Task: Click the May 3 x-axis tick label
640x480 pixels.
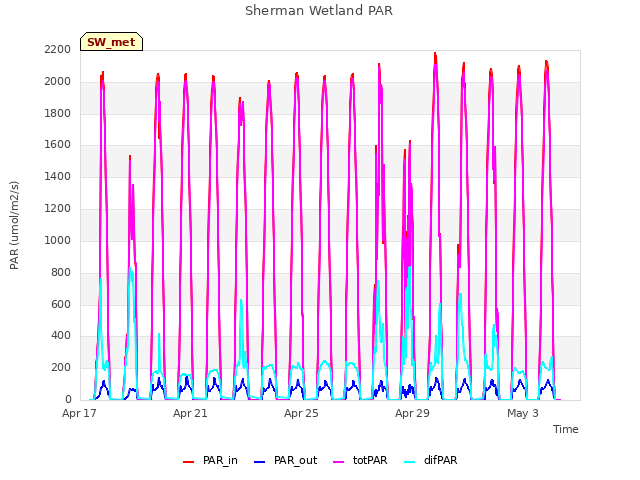Action: [x=523, y=413]
